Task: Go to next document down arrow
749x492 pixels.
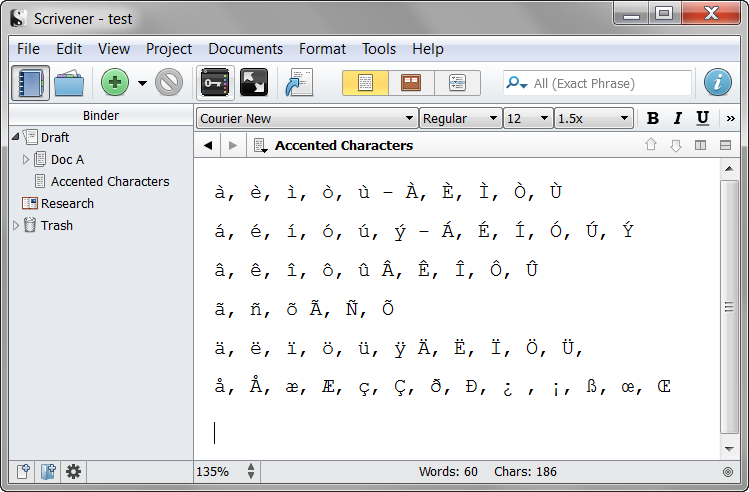Action: (x=675, y=146)
